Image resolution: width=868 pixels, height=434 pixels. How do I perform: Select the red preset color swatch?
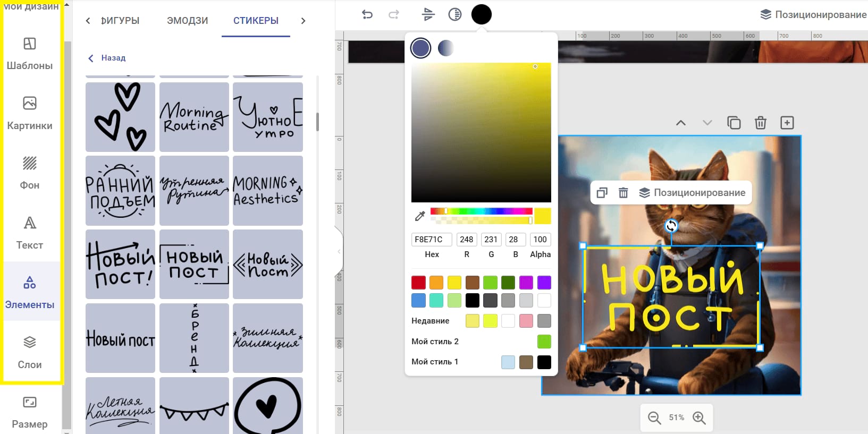[x=418, y=283]
